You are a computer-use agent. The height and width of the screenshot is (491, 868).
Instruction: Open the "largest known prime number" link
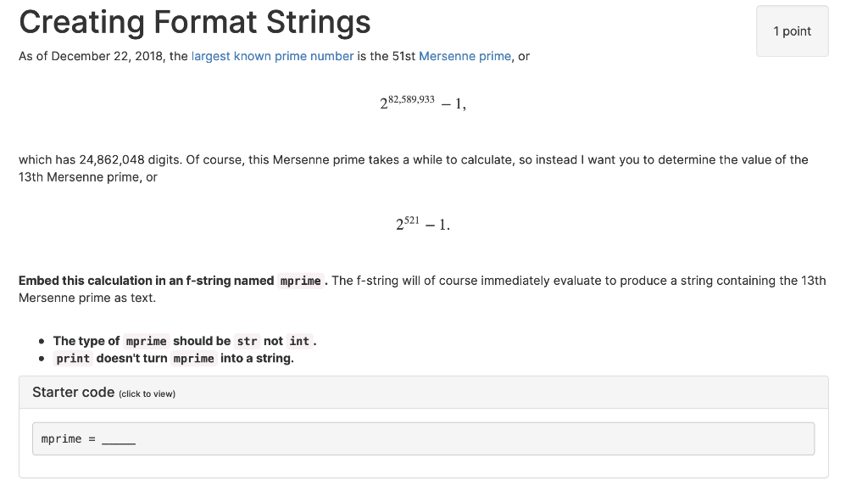point(272,56)
